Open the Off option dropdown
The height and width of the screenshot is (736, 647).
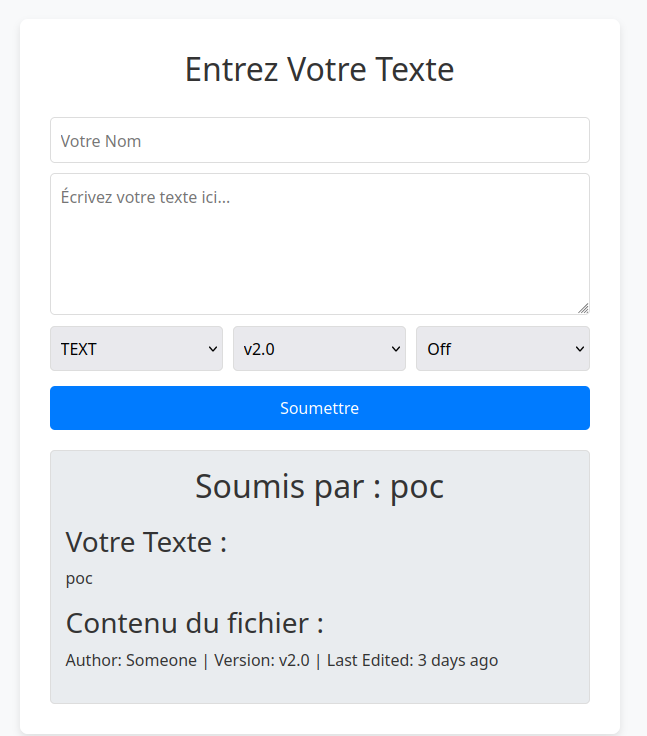point(503,349)
